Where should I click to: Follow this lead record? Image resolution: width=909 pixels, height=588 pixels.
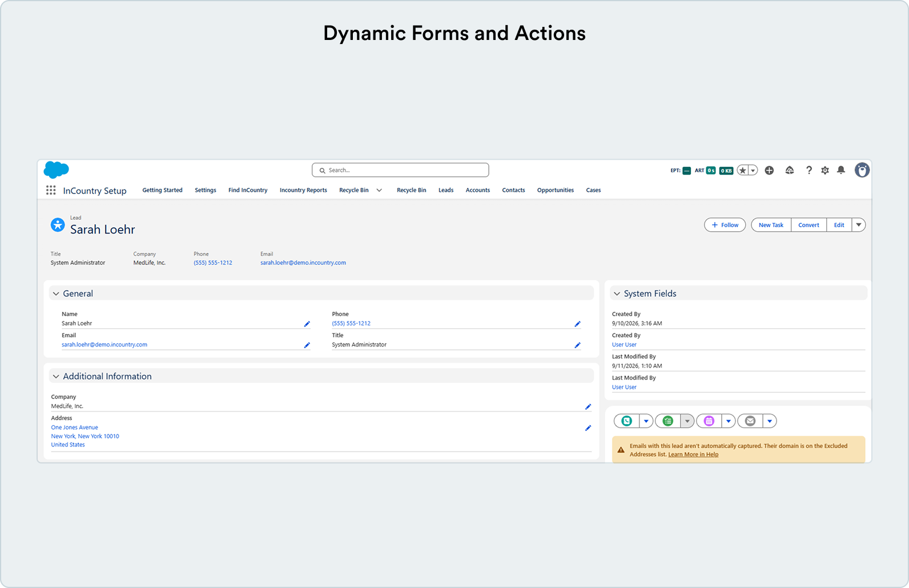pos(725,225)
